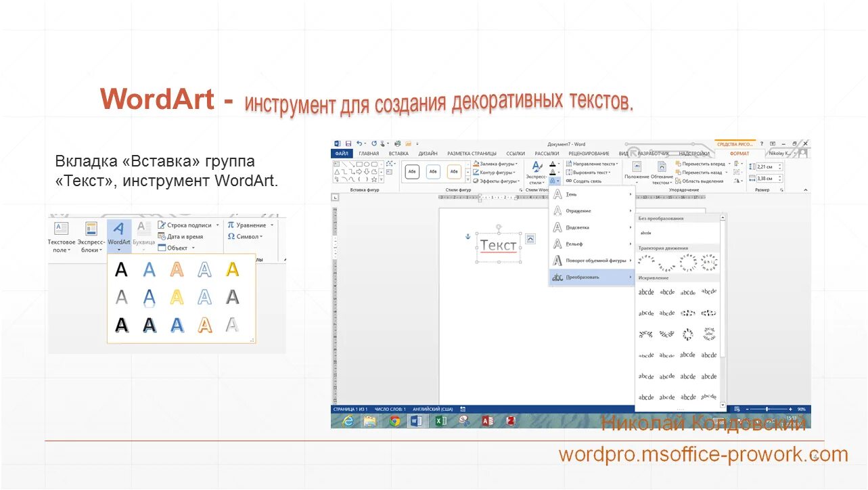Open Поворот объемной фигуры submenu
The height and width of the screenshot is (490, 868).
click(592, 261)
